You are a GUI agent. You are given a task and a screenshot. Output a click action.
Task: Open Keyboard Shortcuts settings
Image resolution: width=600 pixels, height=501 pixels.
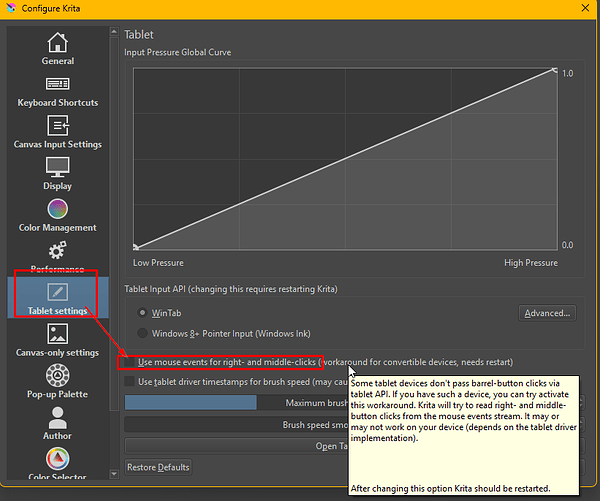pyautogui.click(x=57, y=91)
